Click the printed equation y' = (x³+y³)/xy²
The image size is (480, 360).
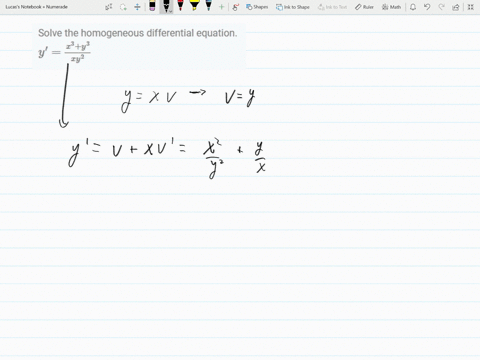click(64, 52)
